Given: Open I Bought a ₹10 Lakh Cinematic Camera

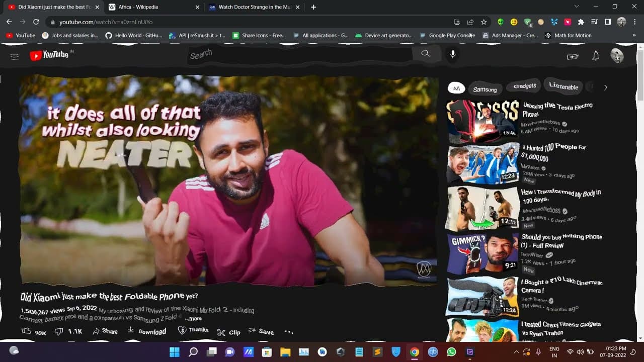Looking at the screenshot, I should point(561,286).
